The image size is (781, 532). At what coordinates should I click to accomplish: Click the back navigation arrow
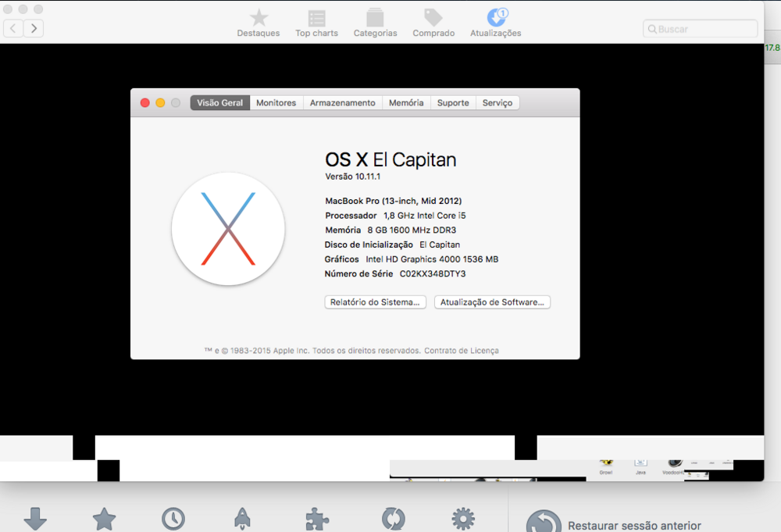point(13,29)
